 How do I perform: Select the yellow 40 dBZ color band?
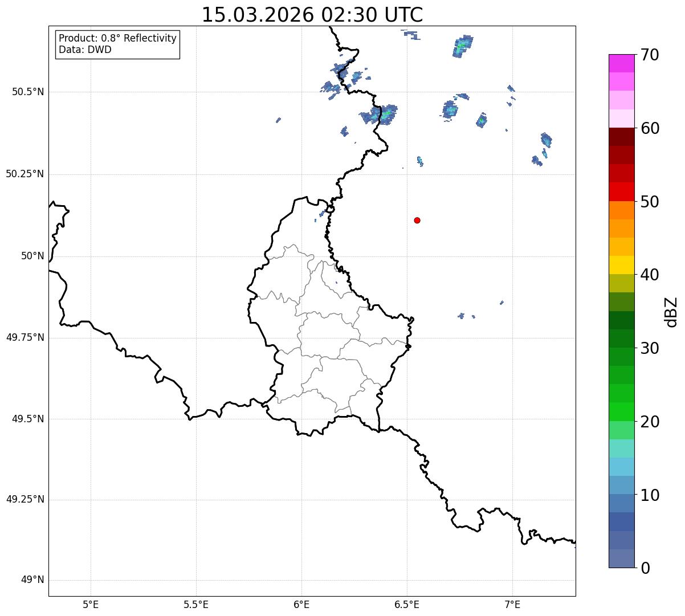click(x=621, y=265)
